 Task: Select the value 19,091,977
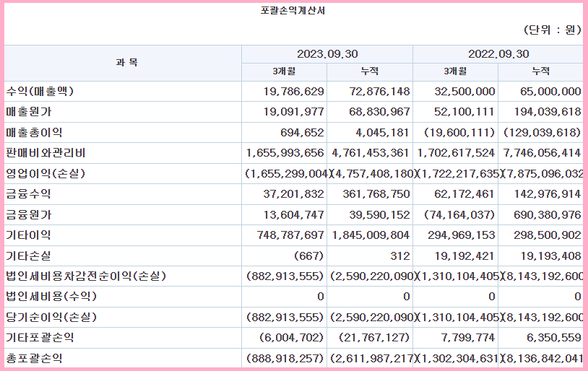pyautogui.click(x=293, y=112)
